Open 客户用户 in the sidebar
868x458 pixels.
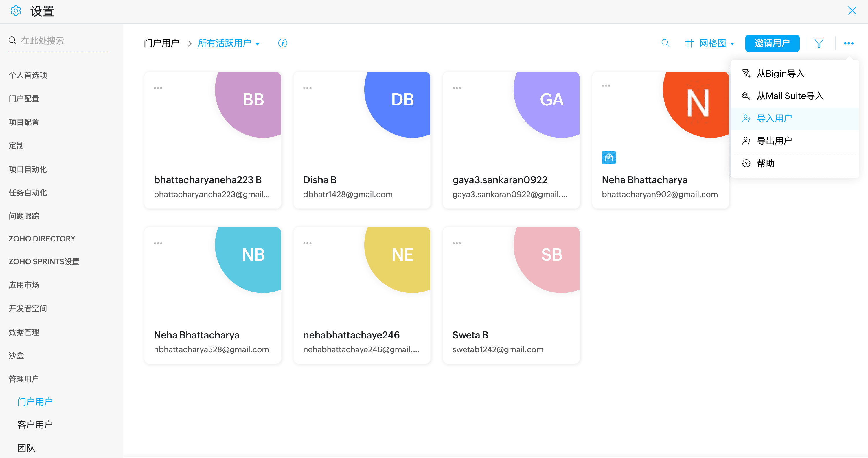pos(35,424)
